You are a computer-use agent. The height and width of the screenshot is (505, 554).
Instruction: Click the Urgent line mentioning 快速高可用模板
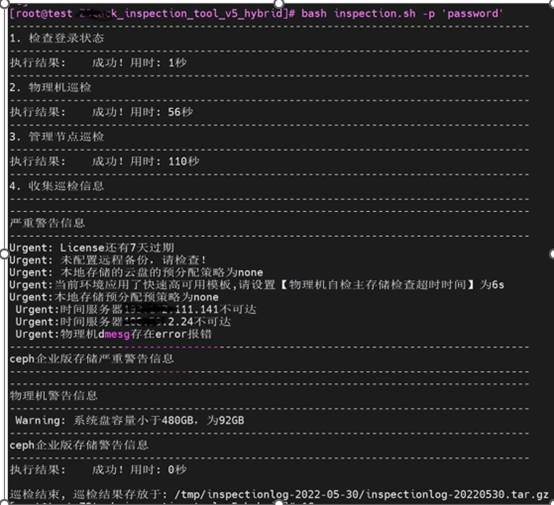click(257, 285)
